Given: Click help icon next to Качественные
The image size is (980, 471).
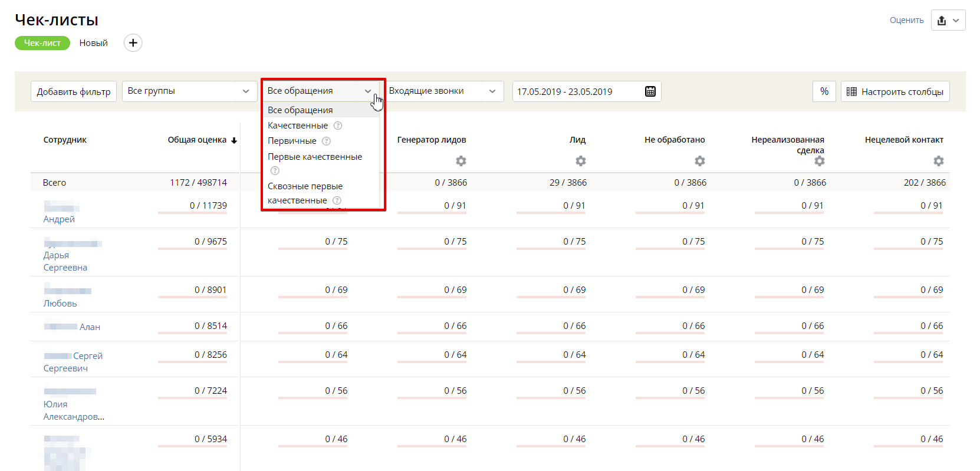Looking at the screenshot, I should (x=338, y=126).
